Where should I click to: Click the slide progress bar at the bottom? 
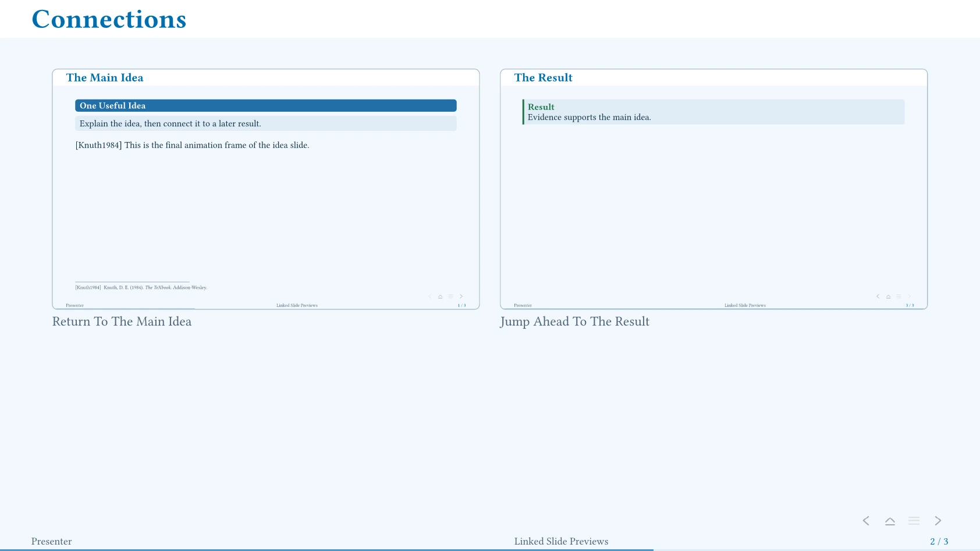[x=490, y=549]
